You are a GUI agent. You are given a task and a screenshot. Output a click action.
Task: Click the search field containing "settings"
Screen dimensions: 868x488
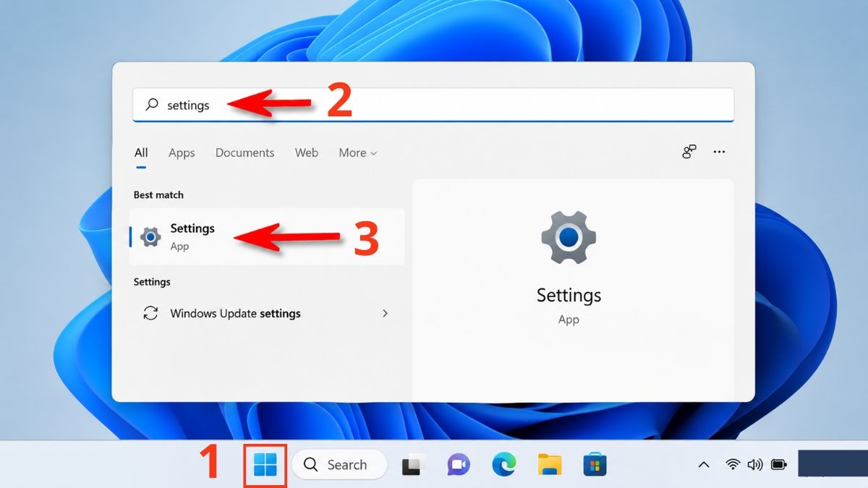pyautogui.click(x=433, y=105)
